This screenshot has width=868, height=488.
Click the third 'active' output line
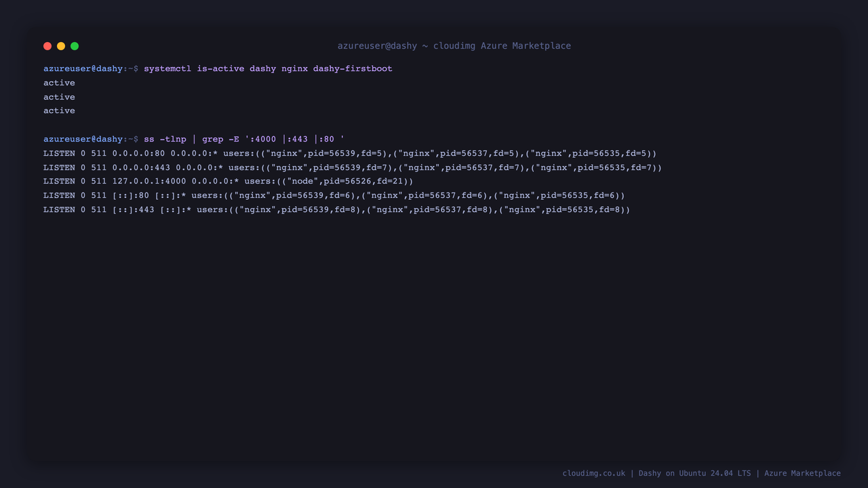point(59,110)
